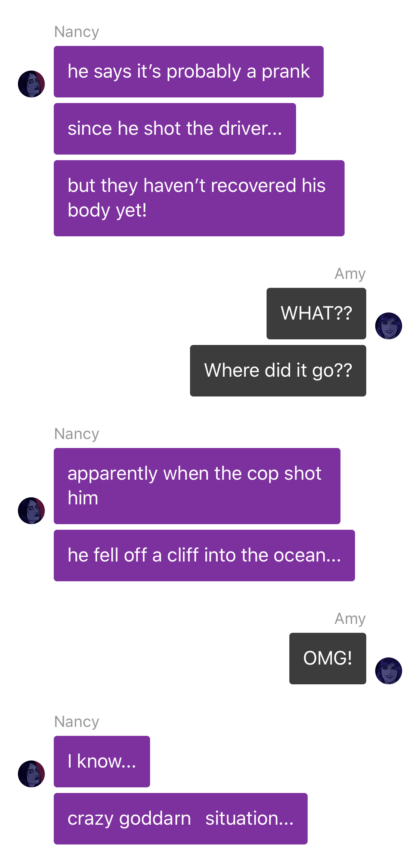
Task: Tap the 'haven't recovered his body yet!' bubble
Action: pos(199,198)
